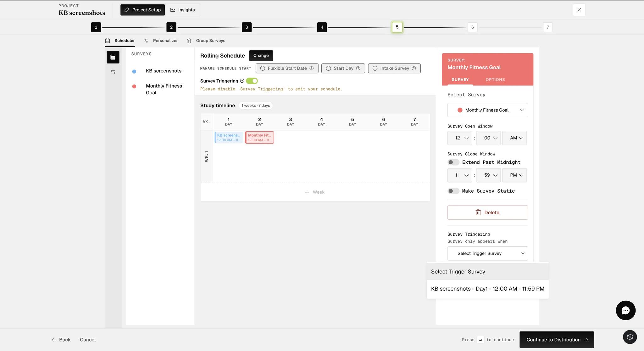Click the swap arrows sidebar icon
This screenshot has width=644, height=351.
coord(113,72)
